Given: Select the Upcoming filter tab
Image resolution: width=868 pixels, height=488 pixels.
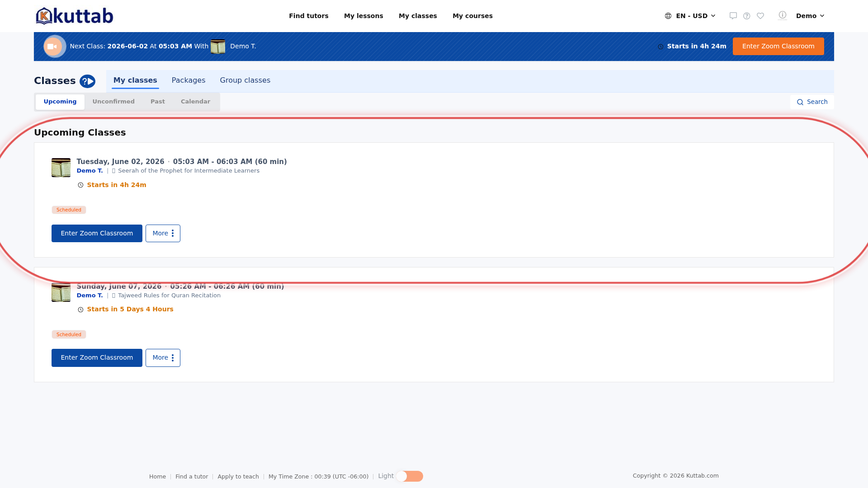Looking at the screenshot, I should tap(60, 102).
